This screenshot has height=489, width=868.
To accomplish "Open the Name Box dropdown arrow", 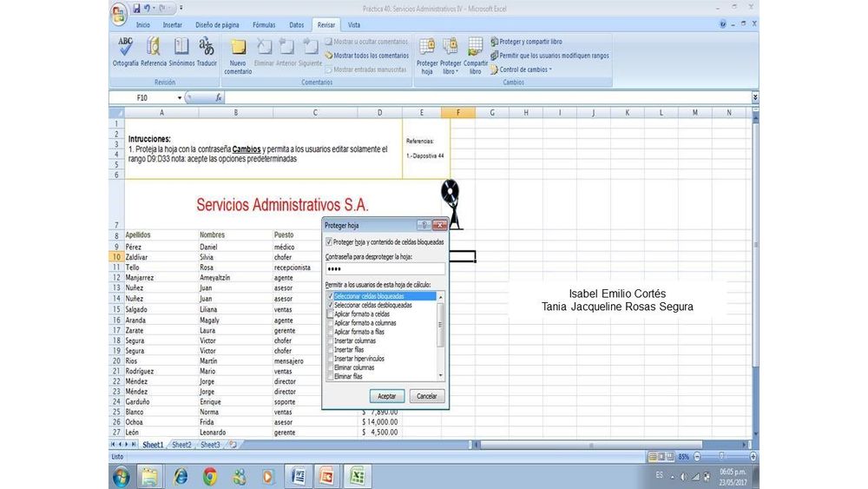I will (x=180, y=98).
